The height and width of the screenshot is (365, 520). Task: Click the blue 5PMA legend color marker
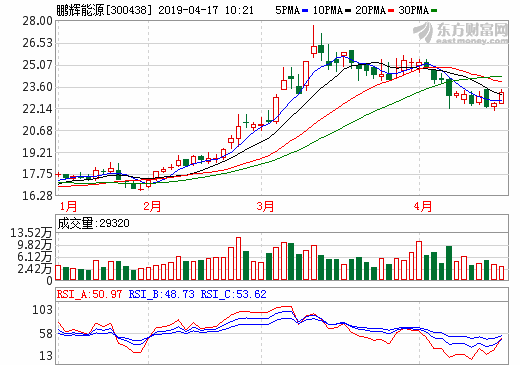click(x=305, y=11)
